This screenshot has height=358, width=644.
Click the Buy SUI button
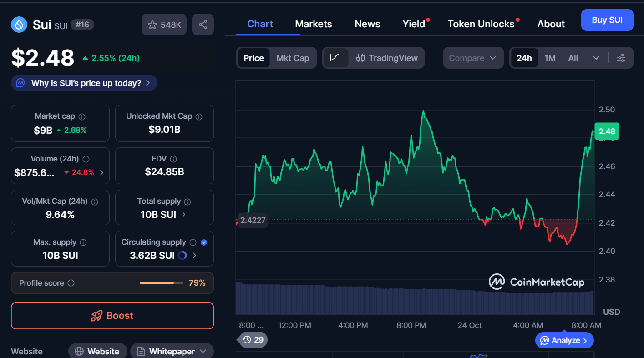click(x=607, y=20)
